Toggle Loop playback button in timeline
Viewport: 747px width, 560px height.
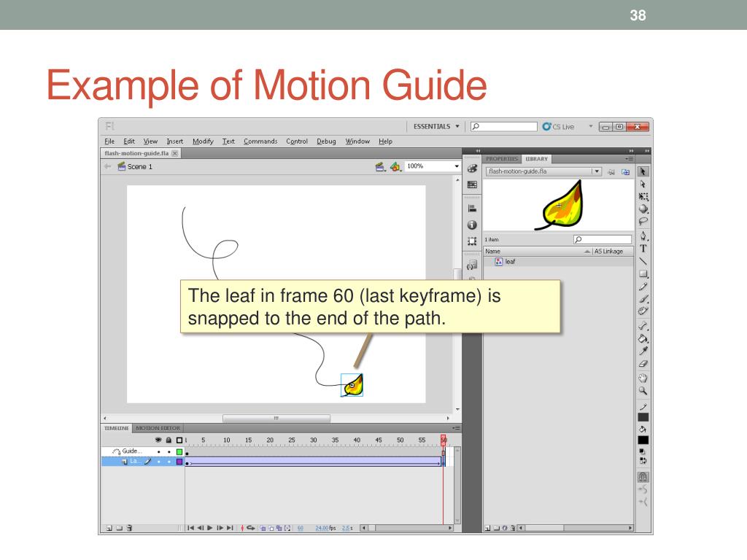251,528
